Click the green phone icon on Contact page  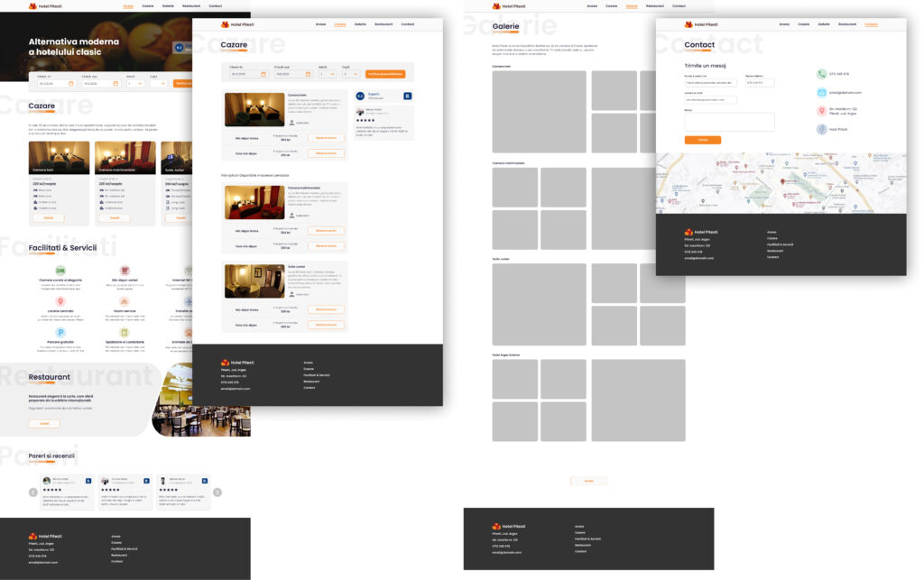[x=822, y=74]
